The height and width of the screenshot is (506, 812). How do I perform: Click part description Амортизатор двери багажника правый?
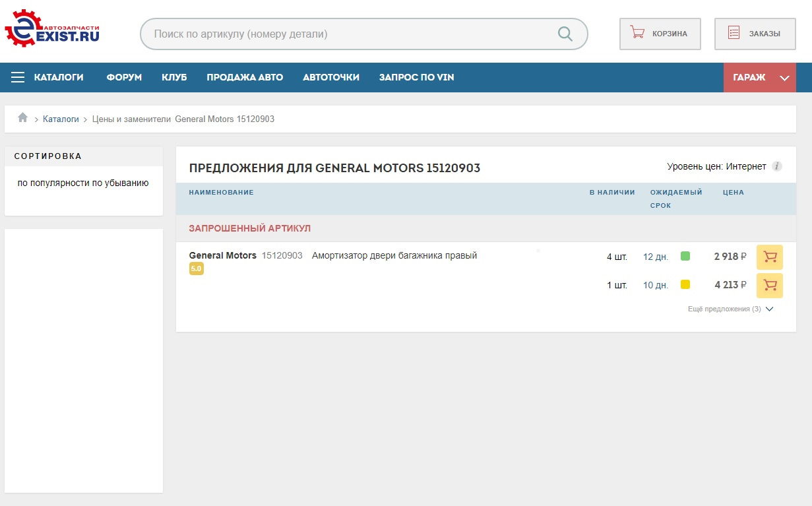(x=394, y=255)
